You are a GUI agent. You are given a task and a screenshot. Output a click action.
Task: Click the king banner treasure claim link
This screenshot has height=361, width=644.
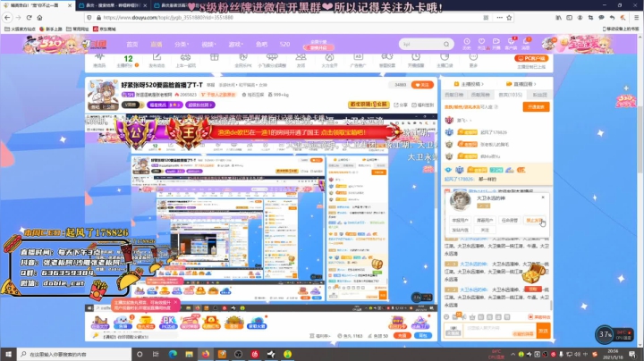[343, 132]
